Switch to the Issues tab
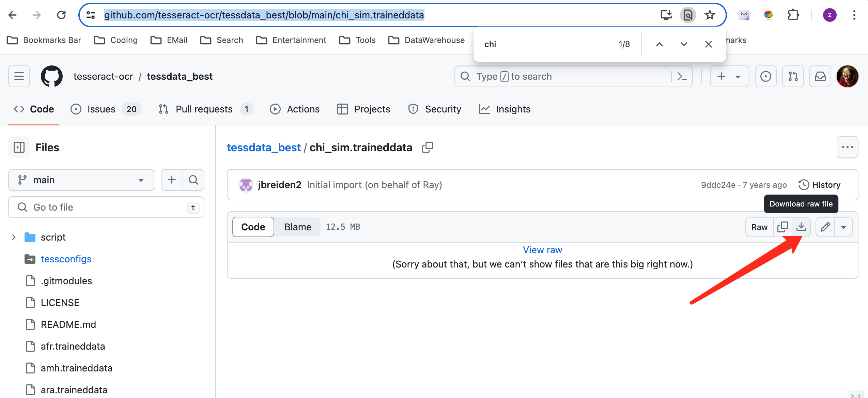This screenshot has height=398, width=868. pos(106,109)
